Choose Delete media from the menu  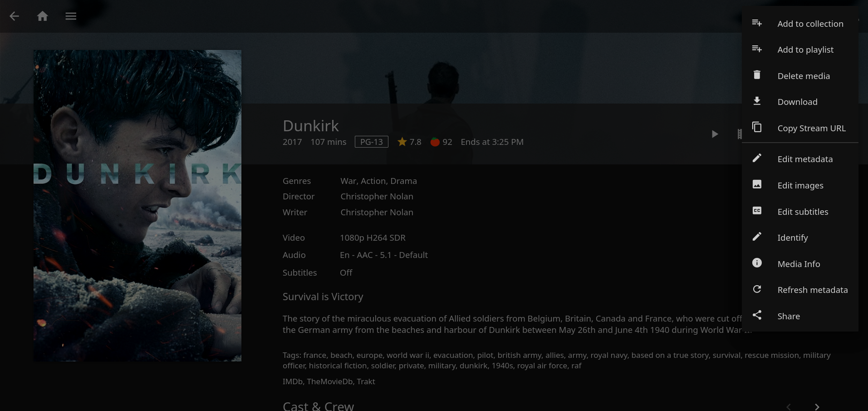[800, 76]
